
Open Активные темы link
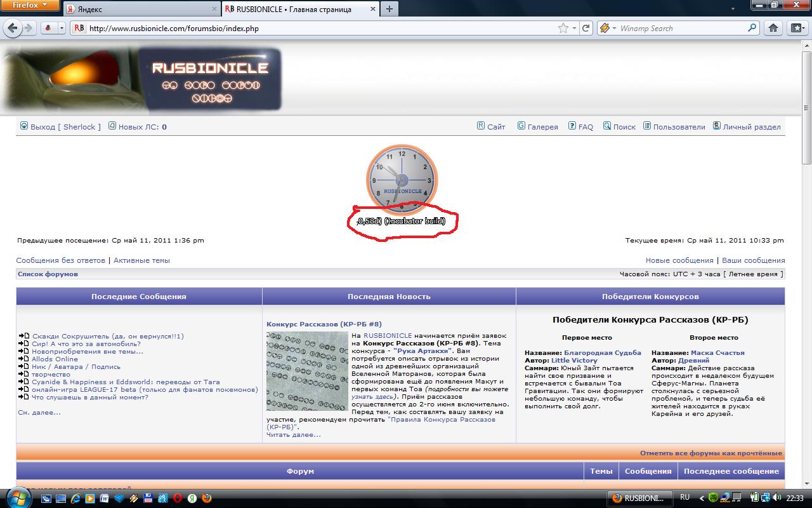click(x=141, y=260)
